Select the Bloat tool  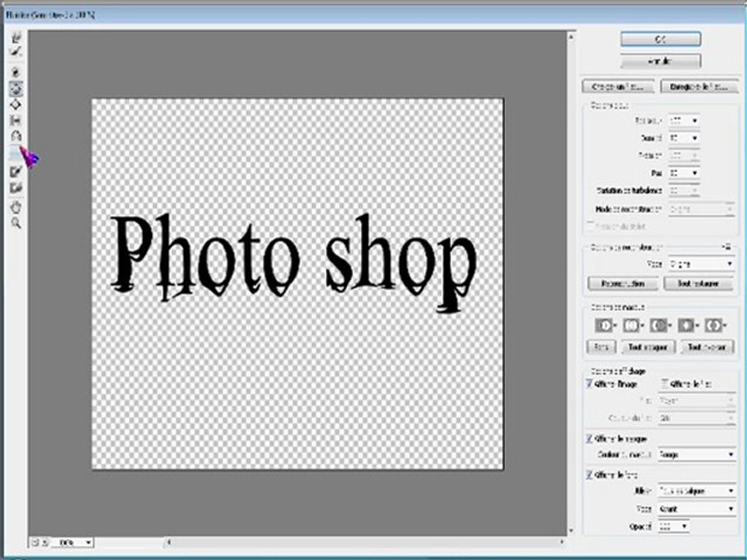(16, 104)
